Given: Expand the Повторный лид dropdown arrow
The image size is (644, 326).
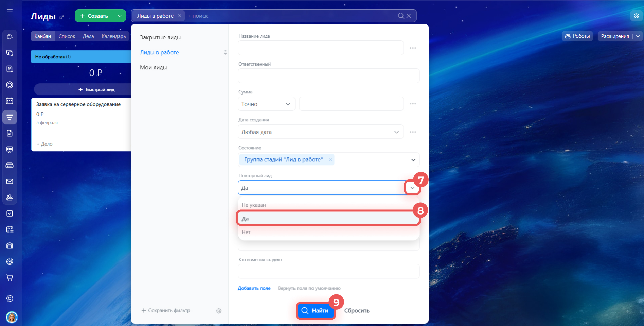Looking at the screenshot, I should [x=412, y=188].
